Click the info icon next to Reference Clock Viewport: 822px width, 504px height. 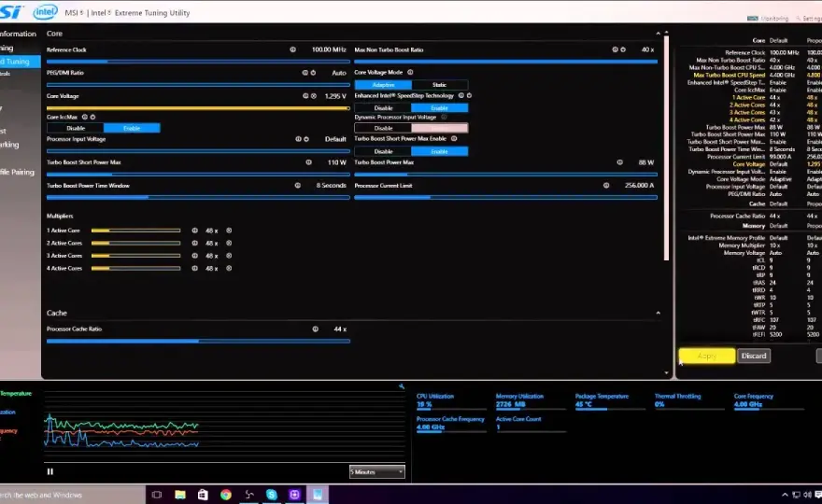pos(293,49)
